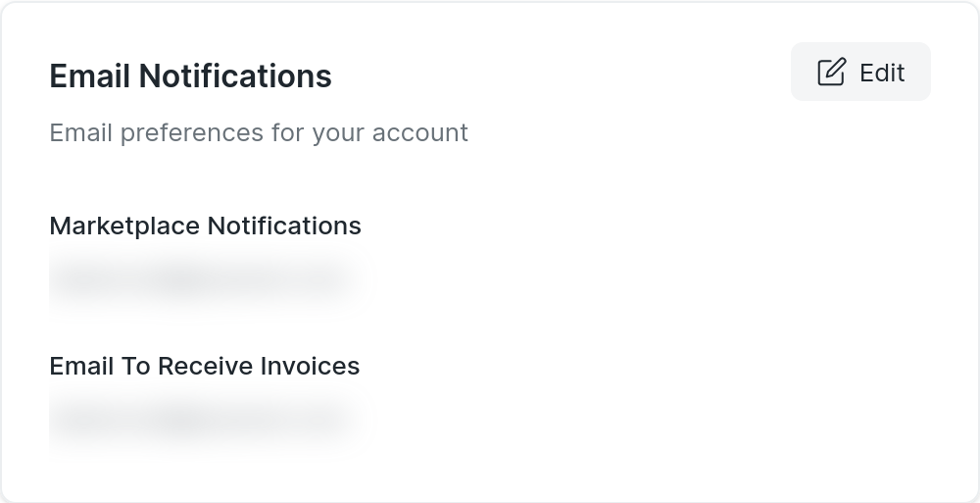Select the Email Notifications heading
Viewport: 980px width, 503px height.
tap(190, 75)
